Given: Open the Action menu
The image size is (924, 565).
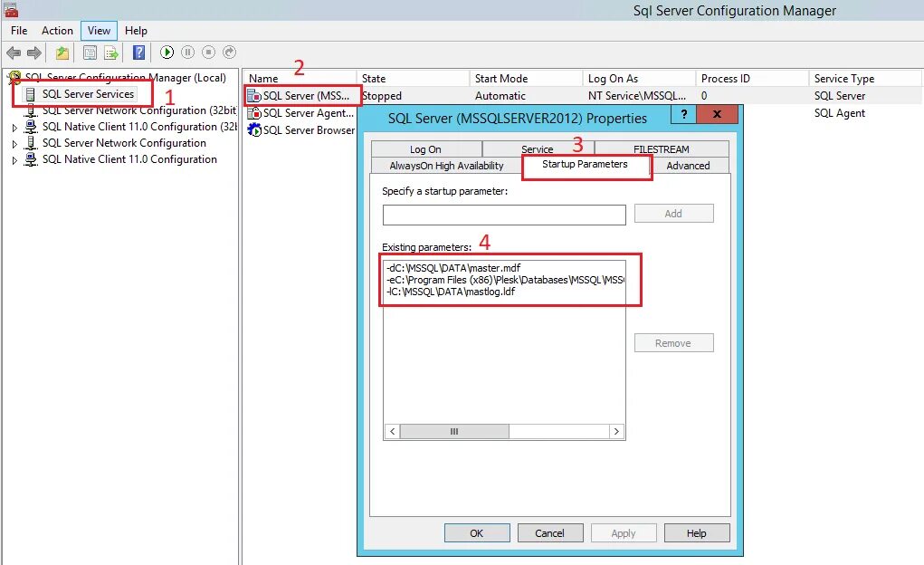Looking at the screenshot, I should tap(57, 31).
